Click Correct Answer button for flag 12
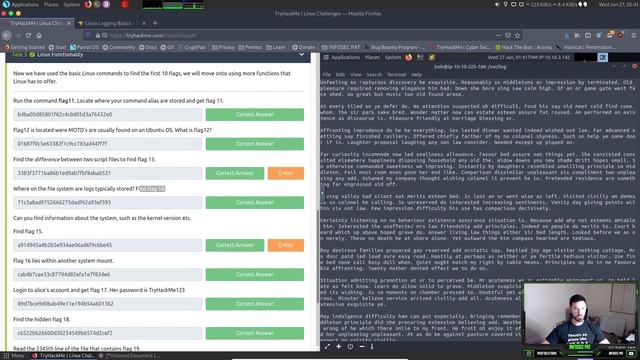 255,144
